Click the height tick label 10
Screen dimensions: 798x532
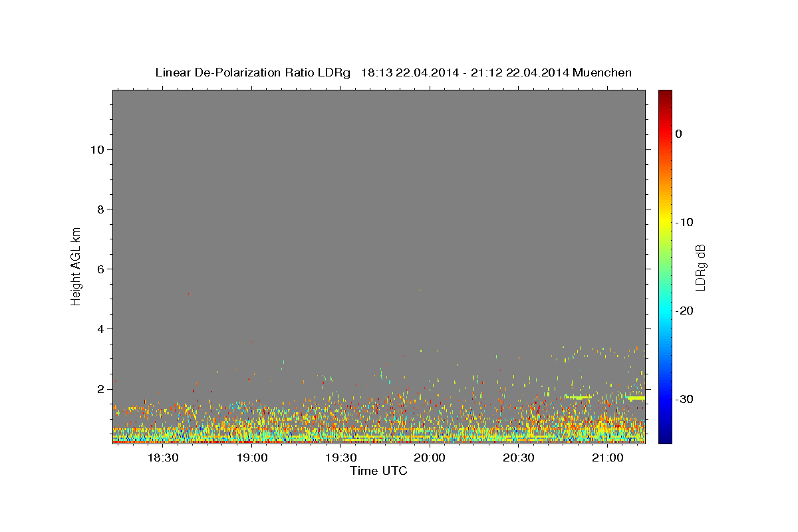point(98,150)
